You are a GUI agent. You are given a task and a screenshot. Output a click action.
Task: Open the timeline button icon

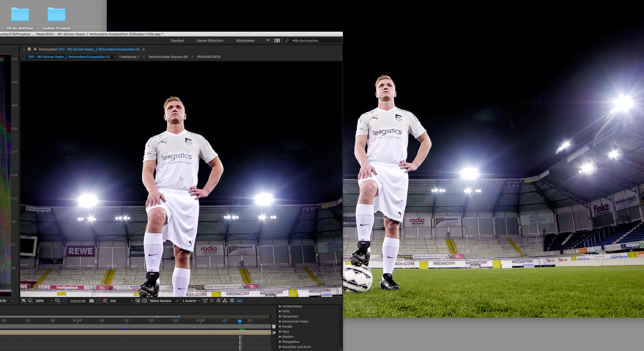pos(218,301)
